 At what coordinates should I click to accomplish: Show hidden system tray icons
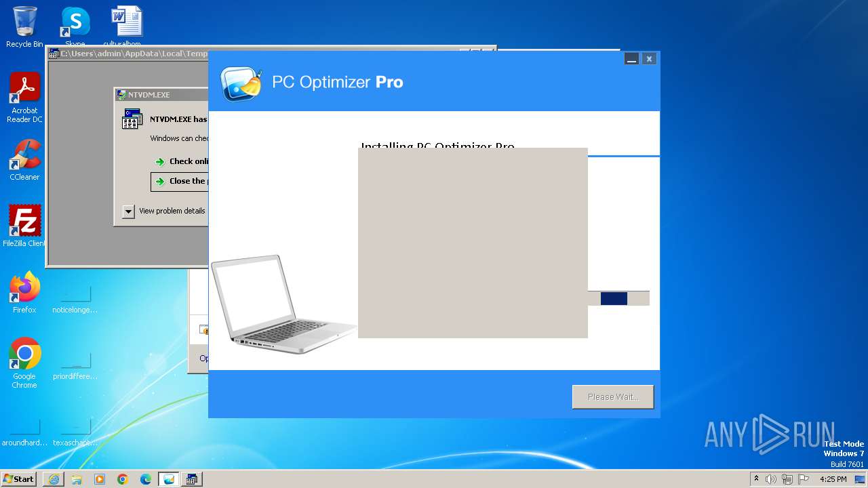pyautogui.click(x=757, y=479)
